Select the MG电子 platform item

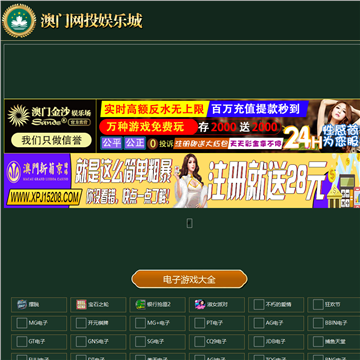(39, 323)
